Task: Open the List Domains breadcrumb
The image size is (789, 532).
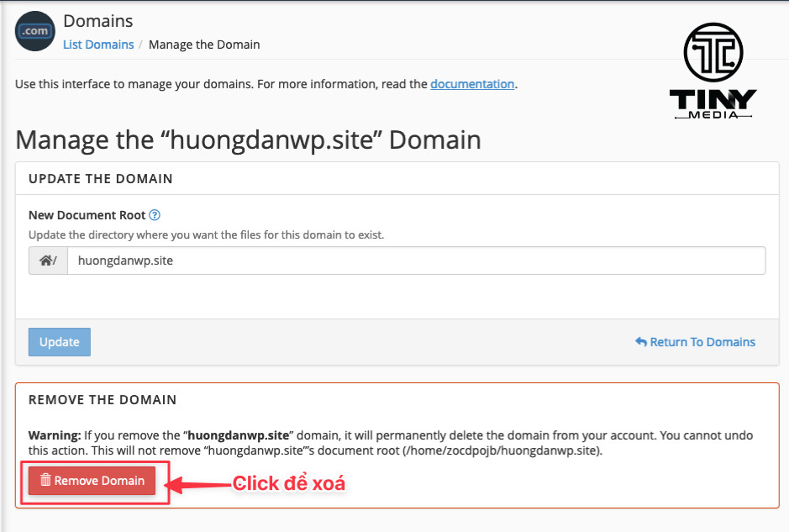Action: [98, 45]
